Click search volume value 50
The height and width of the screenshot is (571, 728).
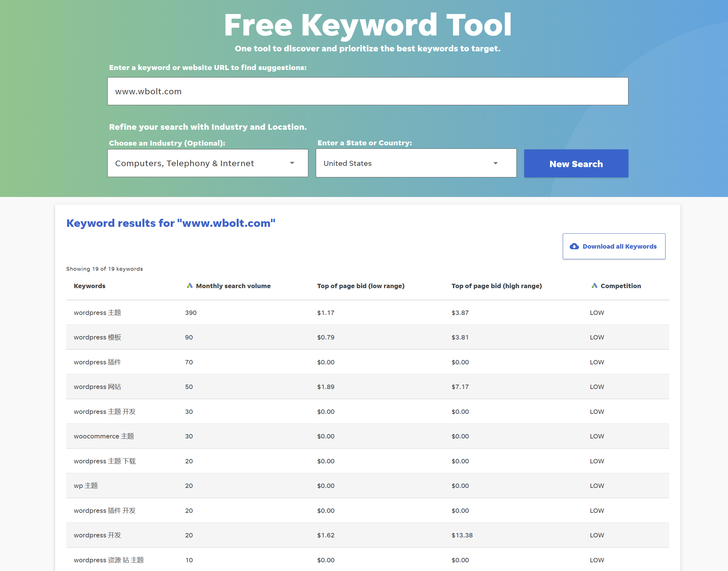189,387
